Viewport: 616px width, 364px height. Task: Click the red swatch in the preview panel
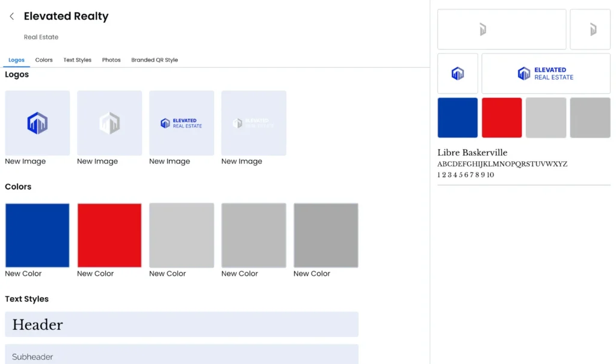(x=502, y=117)
